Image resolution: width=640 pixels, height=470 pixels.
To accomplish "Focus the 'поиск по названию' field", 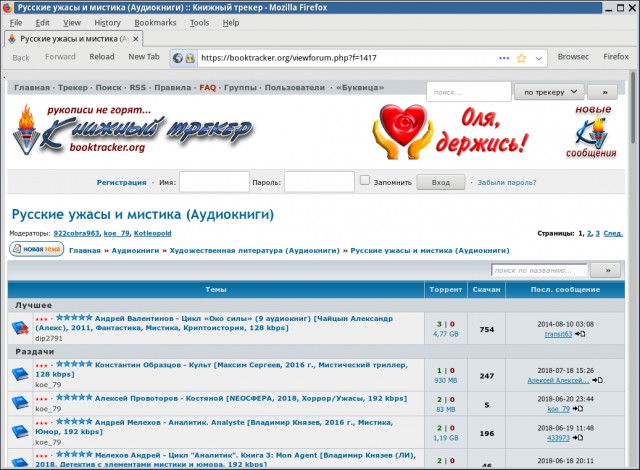I will tap(539, 270).
